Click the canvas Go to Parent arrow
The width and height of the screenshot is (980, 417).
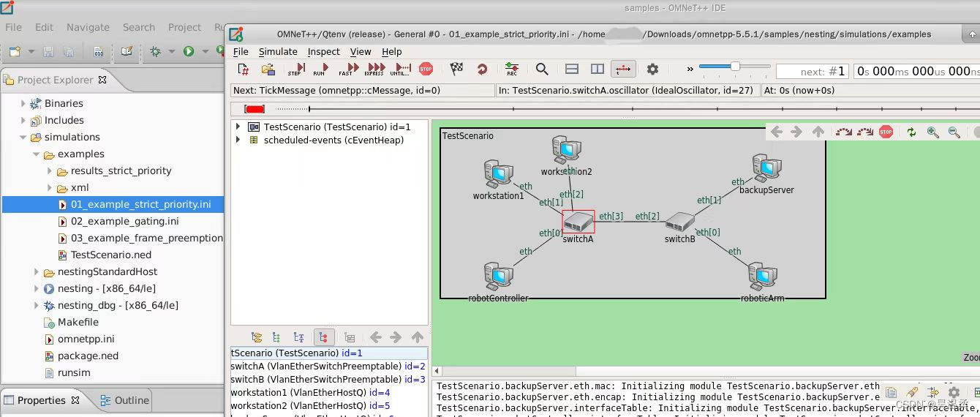point(818,132)
